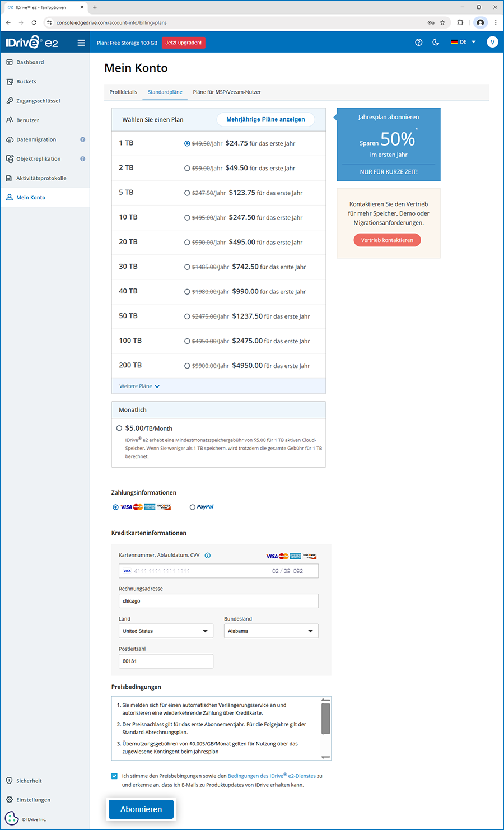The width and height of the screenshot is (504, 830).
Task: Click the Vertrieb kontaktieren button
Action: pyautogui.click(x=387, y=240)
